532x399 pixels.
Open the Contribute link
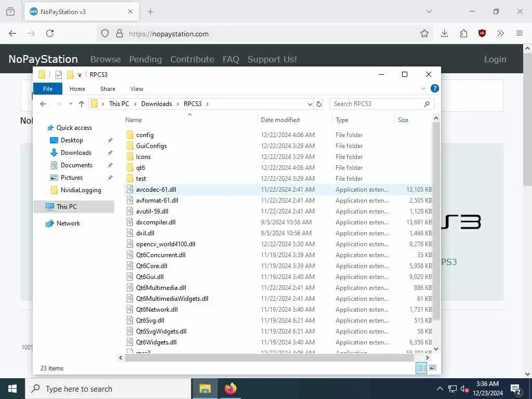(x=192, y=59)
